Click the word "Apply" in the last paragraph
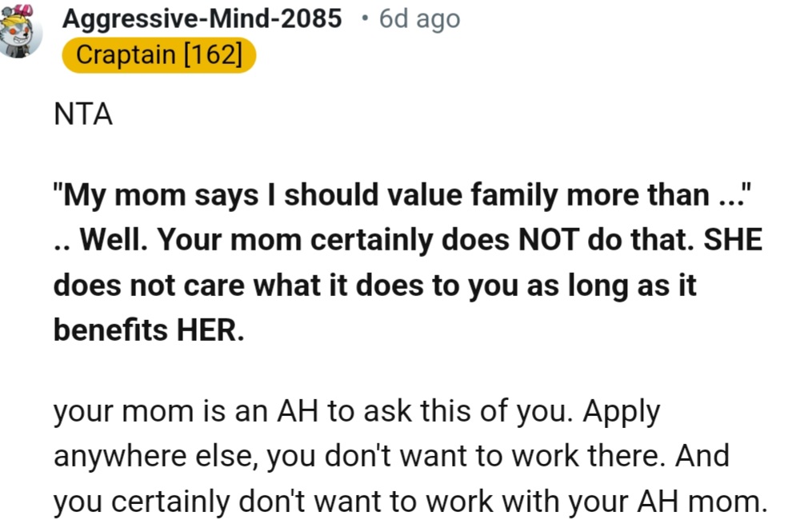Image resolution: width=788 pixels, height=532 pixels. (621, 412)
